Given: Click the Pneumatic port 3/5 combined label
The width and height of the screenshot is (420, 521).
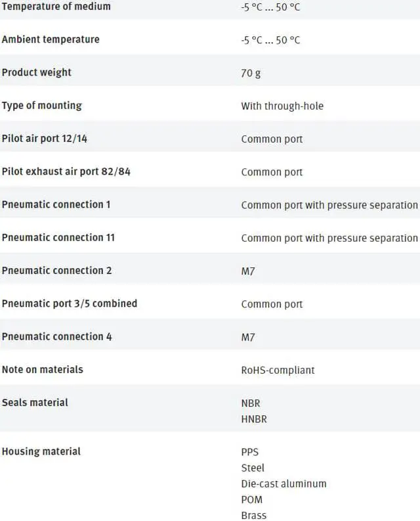Looking at the screenshot, I should tap(69, 304).
